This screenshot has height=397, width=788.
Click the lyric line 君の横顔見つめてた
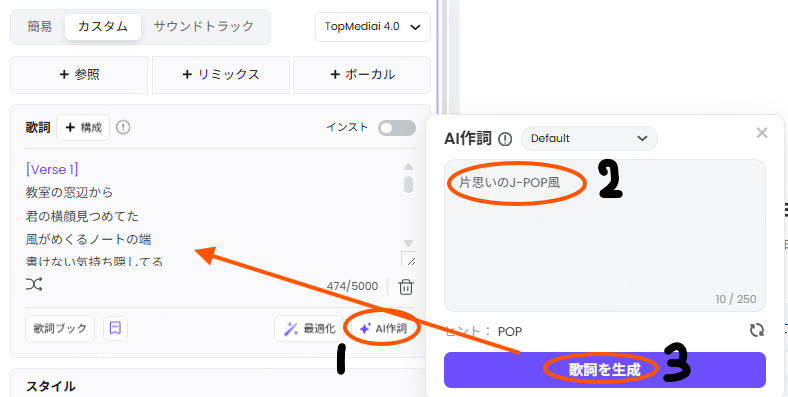click(82, 216)
